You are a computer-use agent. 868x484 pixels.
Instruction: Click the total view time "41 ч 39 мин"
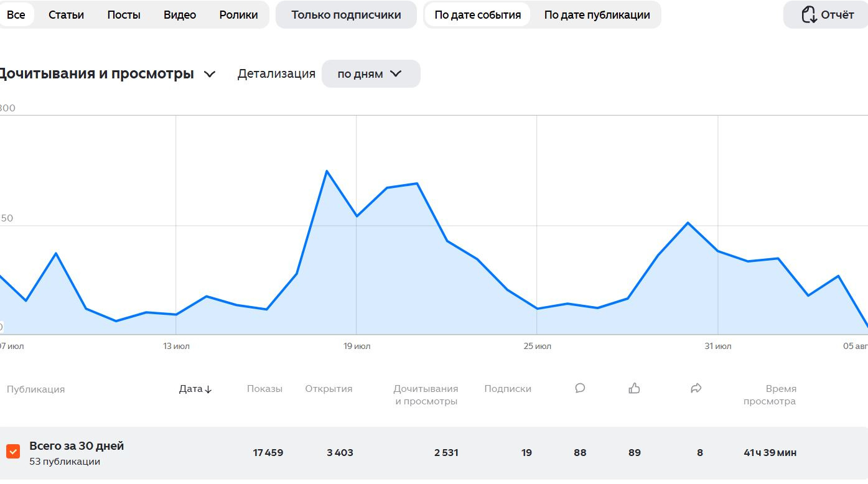tap(770, 453)
